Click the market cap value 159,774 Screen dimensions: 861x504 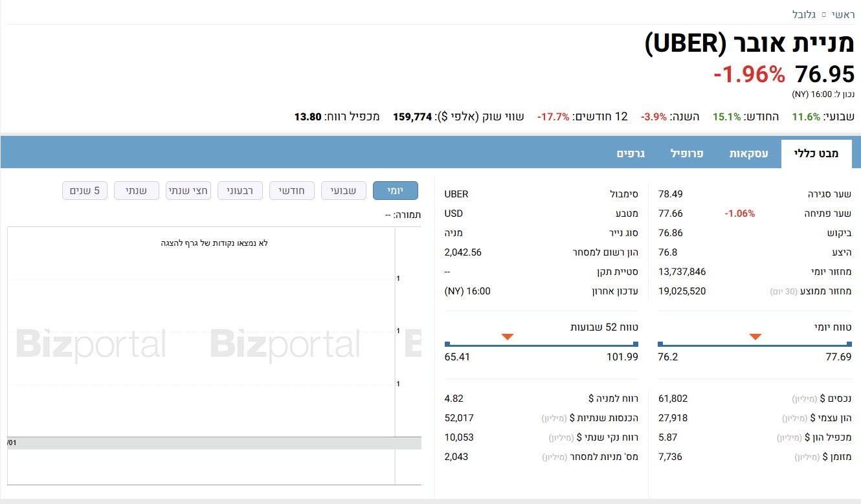[412, 117]
